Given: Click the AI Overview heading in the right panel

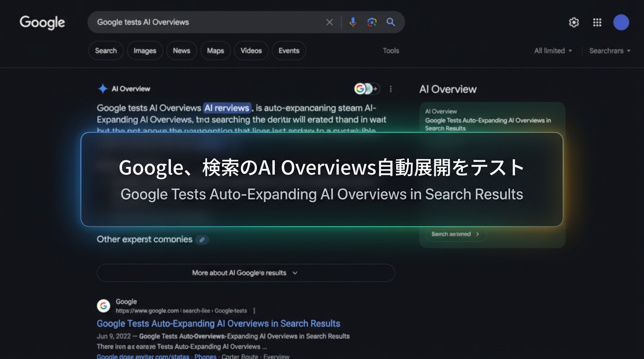Looking at the screenshot, I should 448,89.
